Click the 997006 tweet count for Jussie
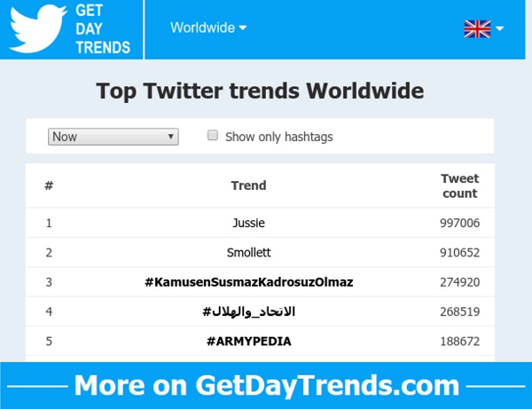 459,223
